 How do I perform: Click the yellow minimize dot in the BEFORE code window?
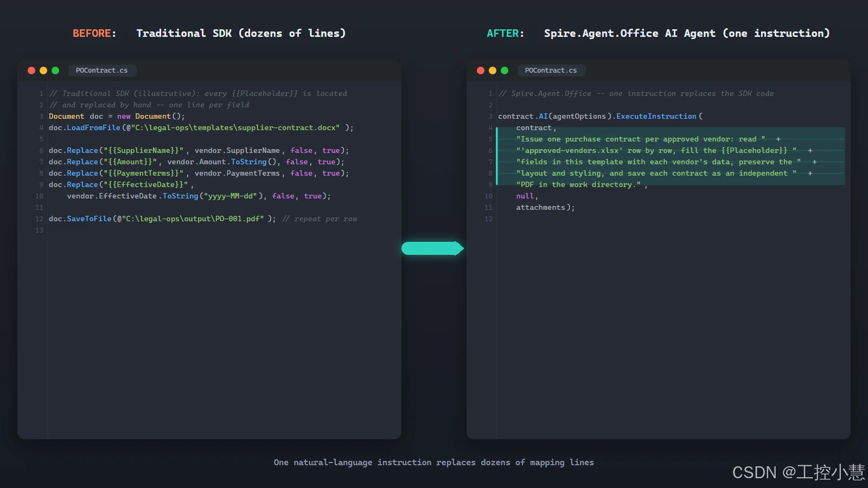coord(43,70)
